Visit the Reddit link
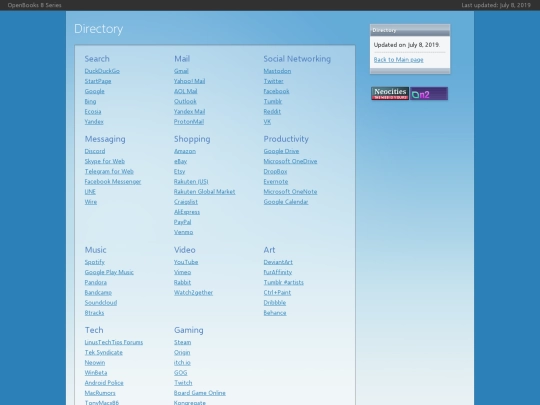Screen dimensions: 540x405 click(x=272, y=112)
